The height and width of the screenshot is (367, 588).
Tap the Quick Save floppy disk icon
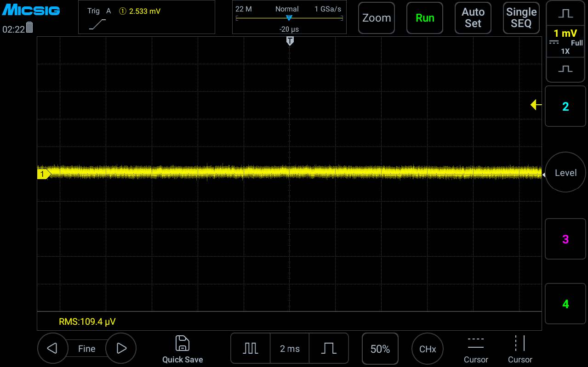(183, 343)
